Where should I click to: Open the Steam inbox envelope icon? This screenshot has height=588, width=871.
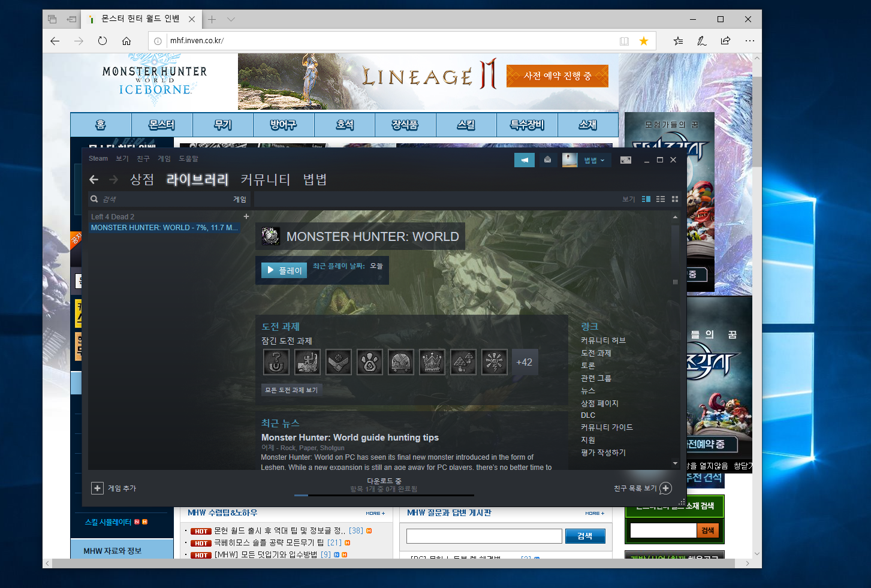click(x=547, y=160)
